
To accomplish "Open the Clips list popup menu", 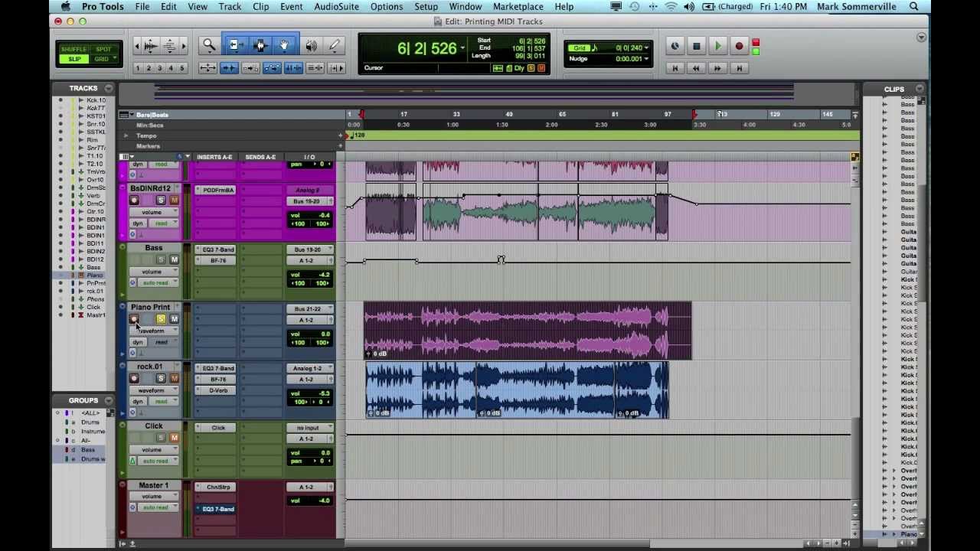I will 920,90.
